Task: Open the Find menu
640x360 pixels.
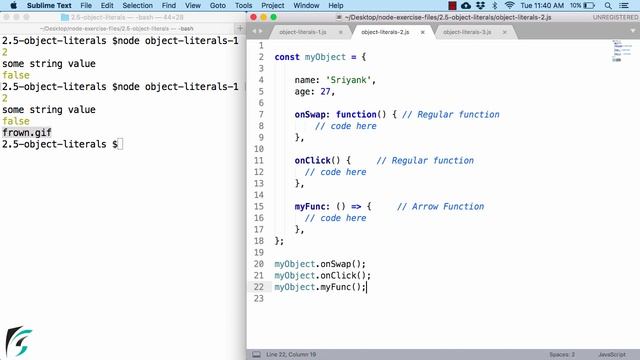Action: pyautogui.click(x=169, y=5)
